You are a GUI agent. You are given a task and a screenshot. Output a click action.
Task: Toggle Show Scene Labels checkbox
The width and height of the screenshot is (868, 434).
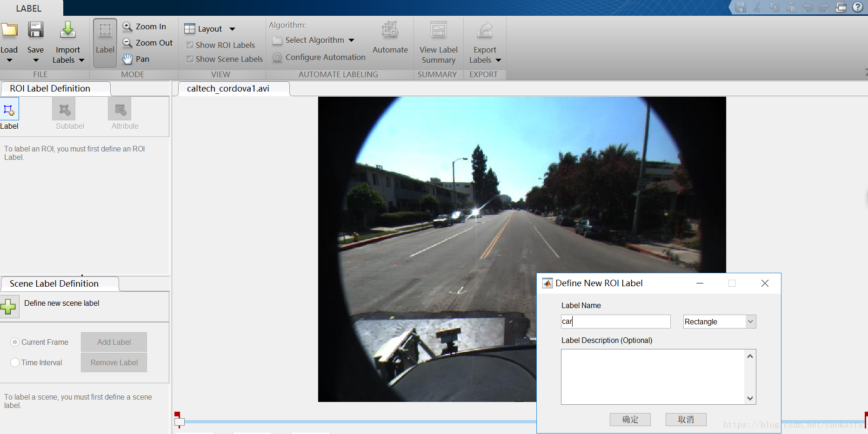pos(190,59)
